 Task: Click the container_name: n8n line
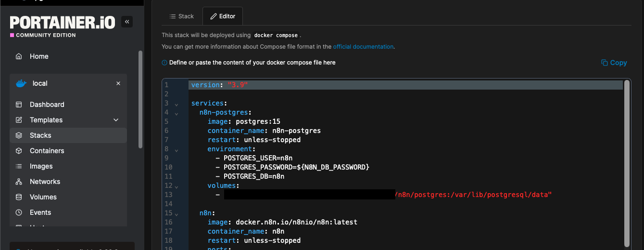click(x=246, y=231)
